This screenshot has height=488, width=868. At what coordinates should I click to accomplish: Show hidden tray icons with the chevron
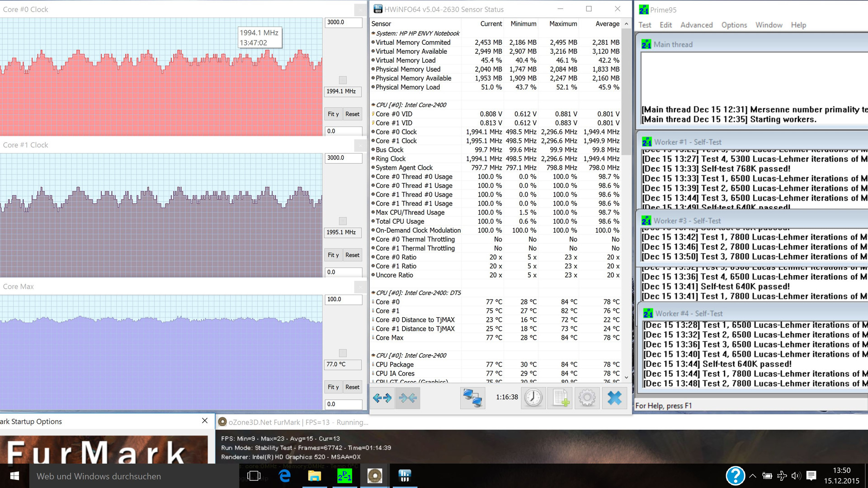(x=753, y=475)
